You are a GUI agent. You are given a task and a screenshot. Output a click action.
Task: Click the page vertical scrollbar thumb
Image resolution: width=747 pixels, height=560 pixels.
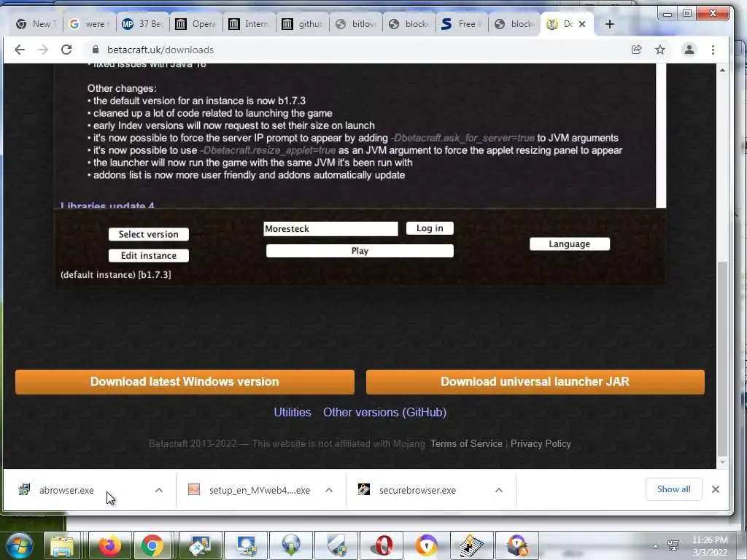tap(722, 358)
